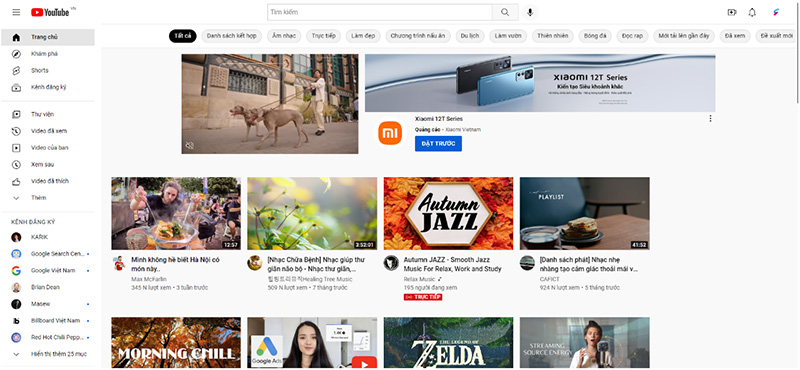800x370 pixels.
Task: Click the Relax Music channel avatar
Action: pos(391,263)
